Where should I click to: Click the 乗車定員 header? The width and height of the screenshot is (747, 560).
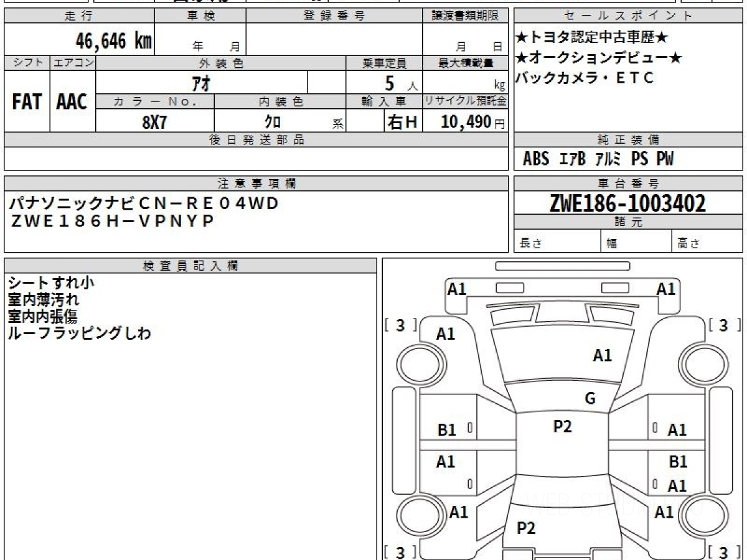click(x=384, y=63)
